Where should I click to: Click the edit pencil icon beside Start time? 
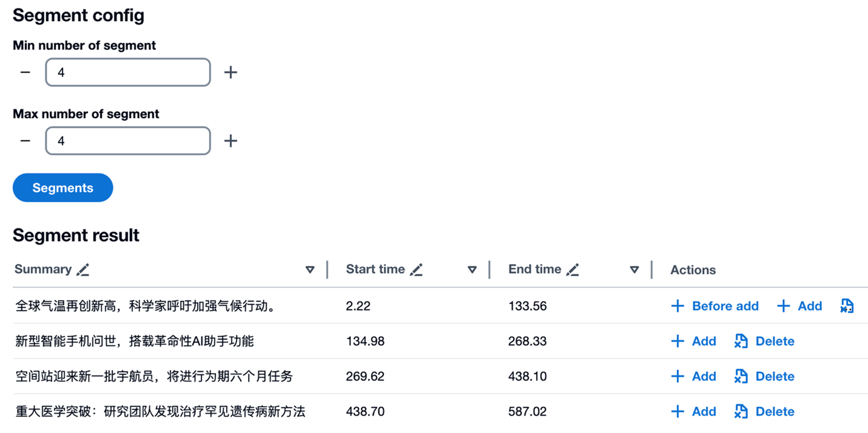tap(416, 270)
